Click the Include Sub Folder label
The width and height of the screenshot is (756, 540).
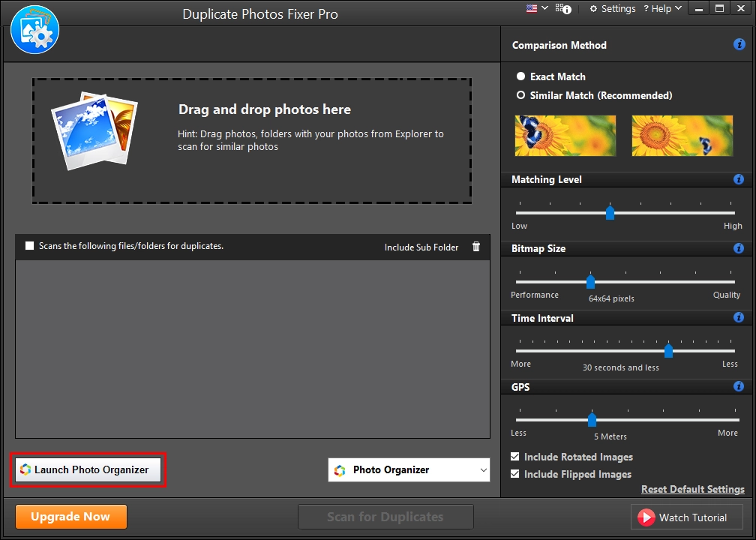pos(421,247)
